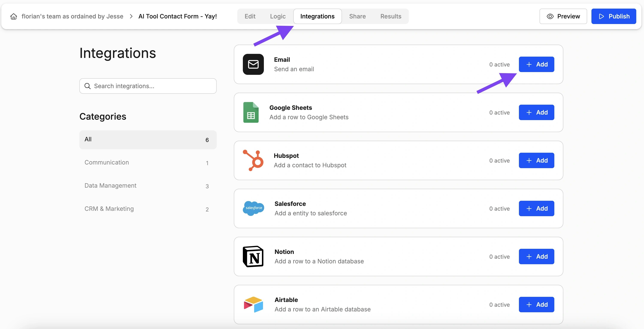This screenshot has width=644, height=329.
Task: Click the eye icon on Preview button
Action: 550,16
